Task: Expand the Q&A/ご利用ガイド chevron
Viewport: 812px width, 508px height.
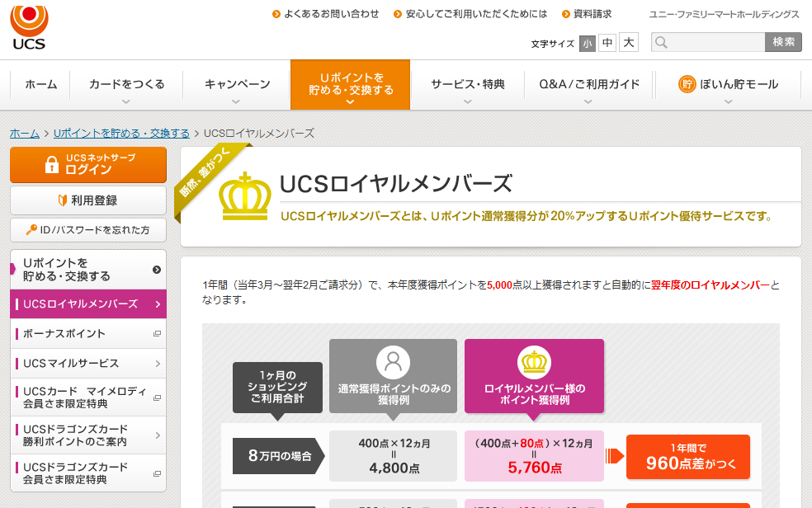Action: tap(588, 102)
